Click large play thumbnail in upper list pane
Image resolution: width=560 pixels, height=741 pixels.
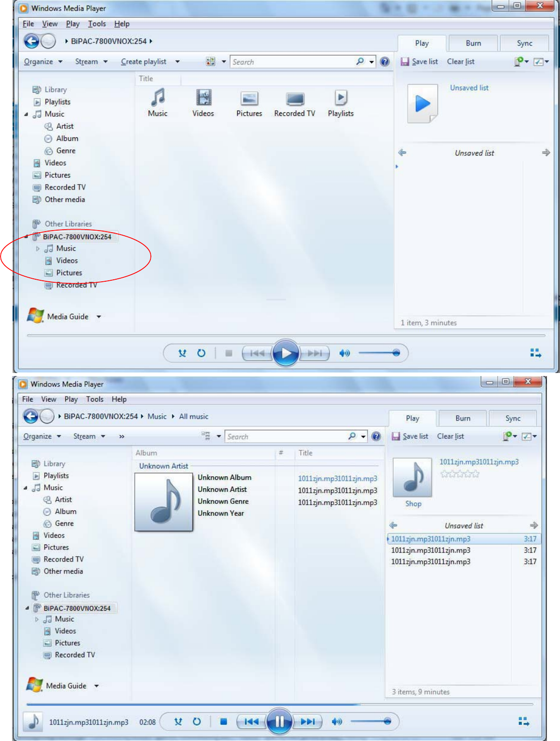[x=423, y=104]
